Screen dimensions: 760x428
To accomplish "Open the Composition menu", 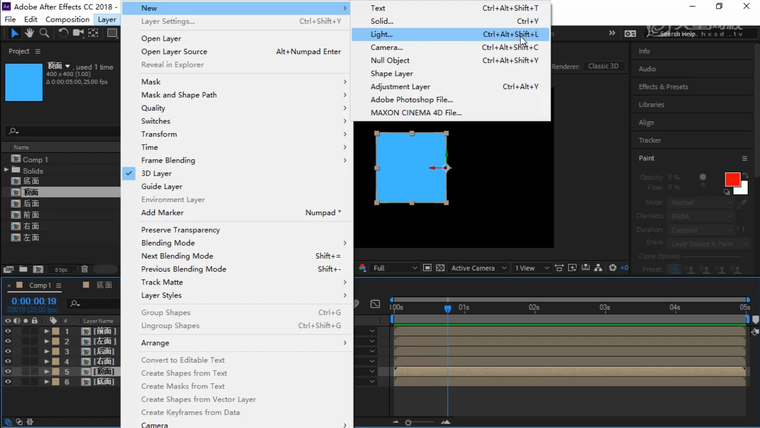I will click(x=67, y=19).
